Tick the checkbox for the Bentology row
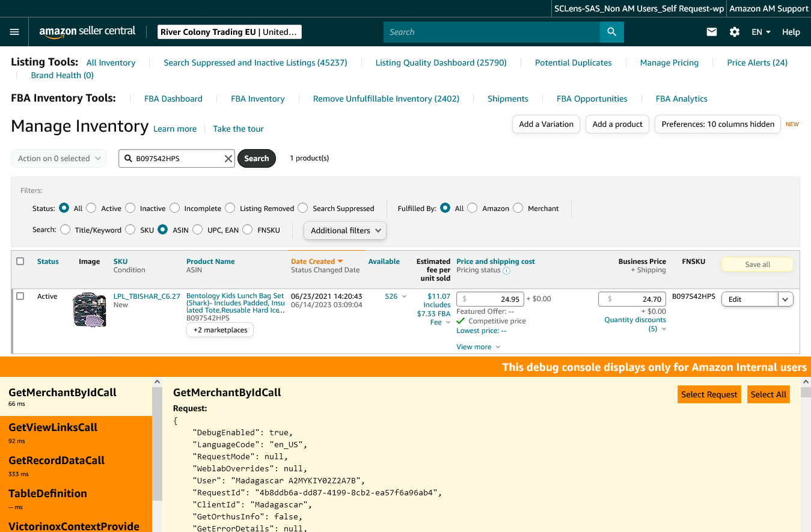The height and width of the screenshot is (532, 811). 20,296
